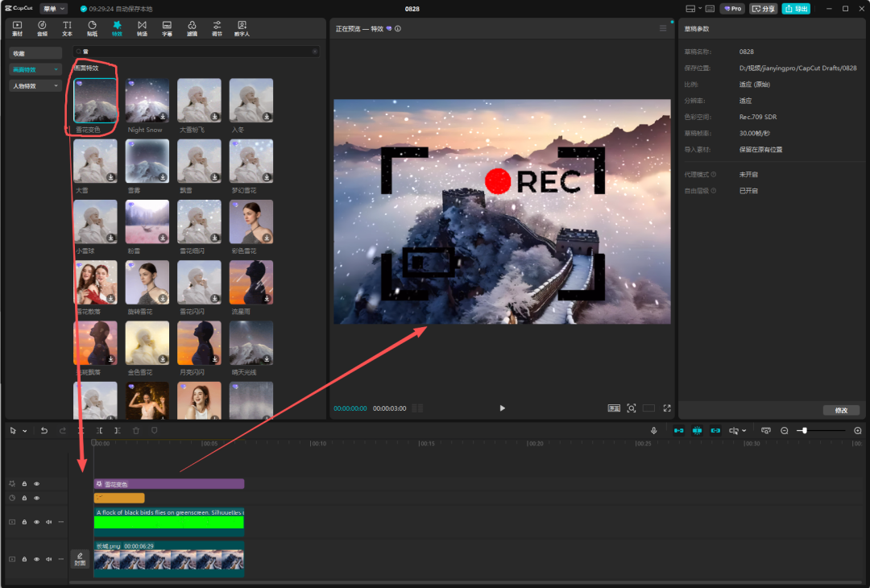Image resolution: width=870 pixels, height=588 pixels.
Task: Open the 菜单 dropdown menu
Action: pos(53,8)
